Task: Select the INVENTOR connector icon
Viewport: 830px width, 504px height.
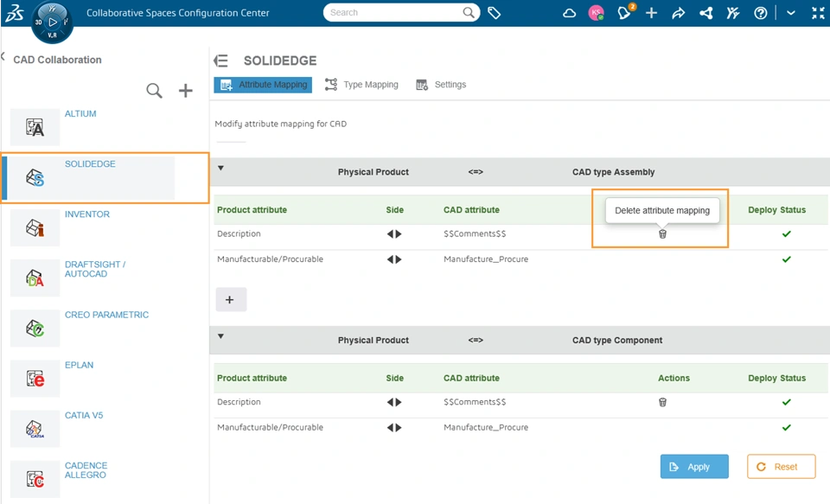Action: coord(35,227)
